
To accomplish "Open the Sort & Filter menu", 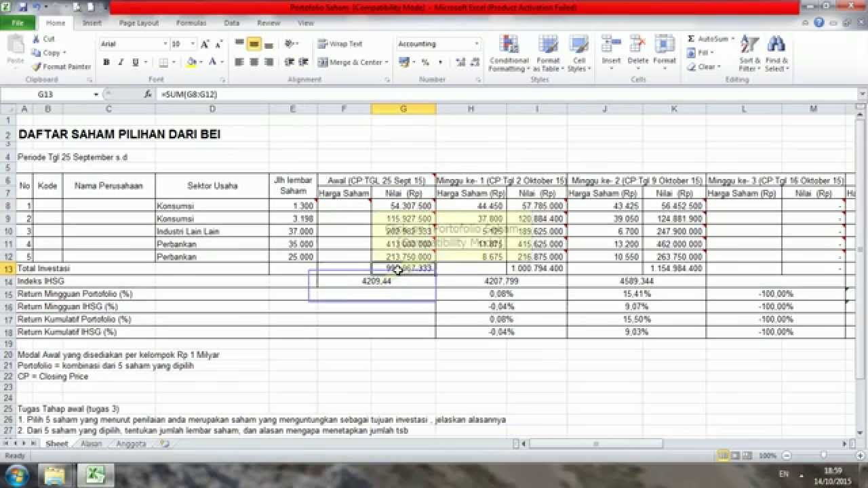I will point(749,54).
